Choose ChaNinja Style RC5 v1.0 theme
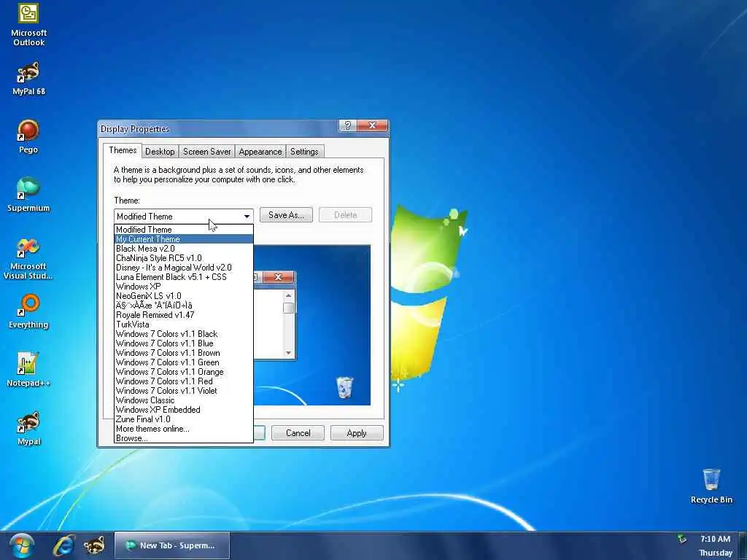 coord(184,258)
